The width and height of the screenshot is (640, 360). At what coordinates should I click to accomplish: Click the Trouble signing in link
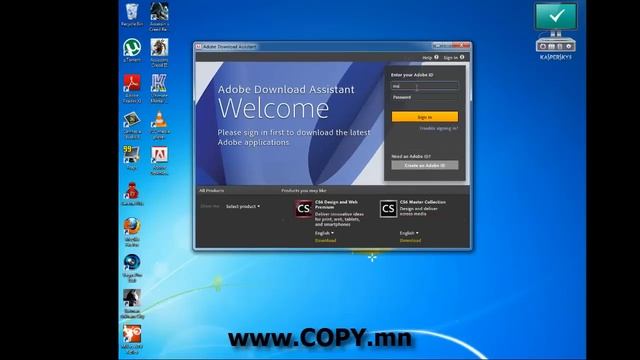(x=439, y=128)
